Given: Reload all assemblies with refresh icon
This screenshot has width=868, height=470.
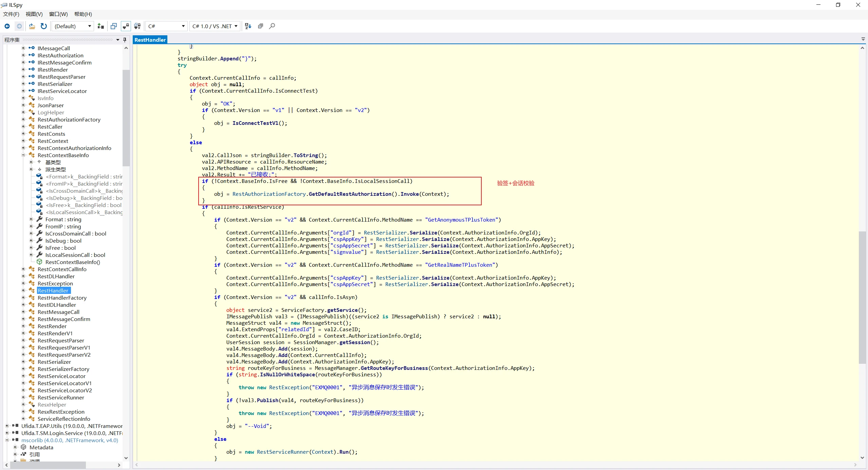Looking at the screenshot, I should (x=43, y=26).
